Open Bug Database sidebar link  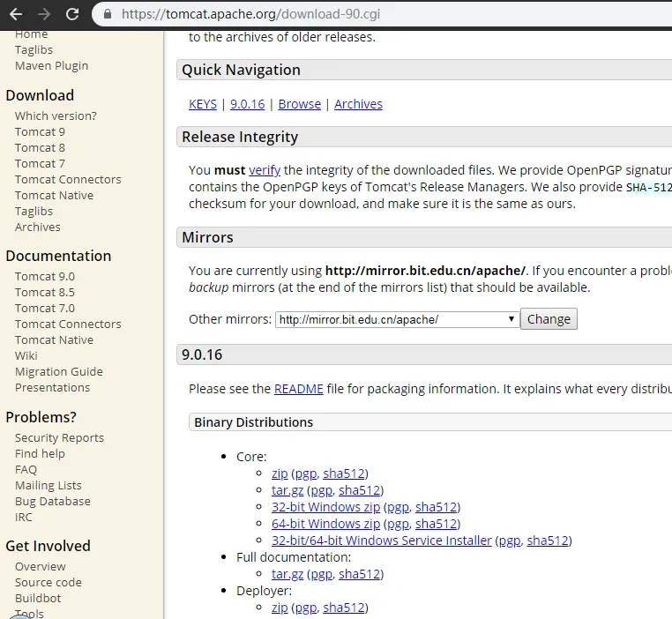click(53, 502)
